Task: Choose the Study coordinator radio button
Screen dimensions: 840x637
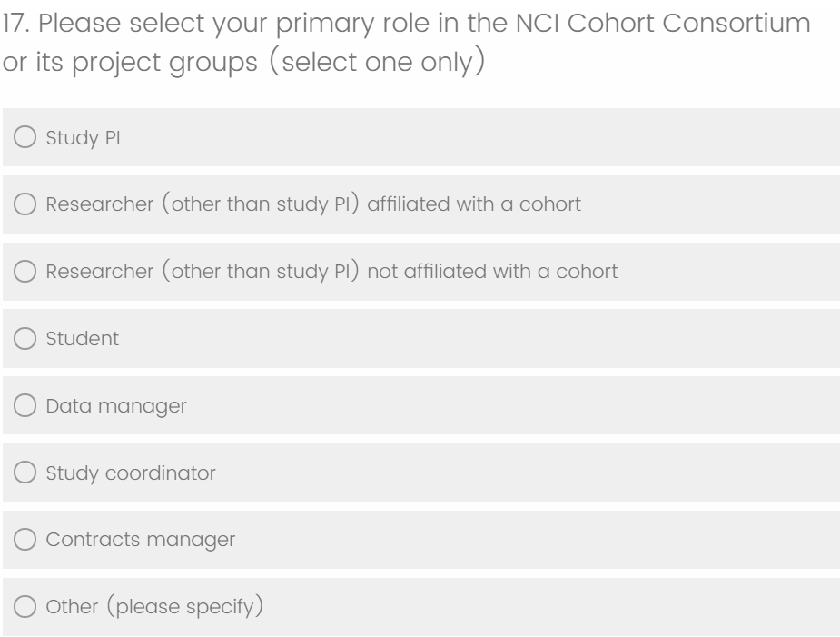Action: click(x=26, y=473)
